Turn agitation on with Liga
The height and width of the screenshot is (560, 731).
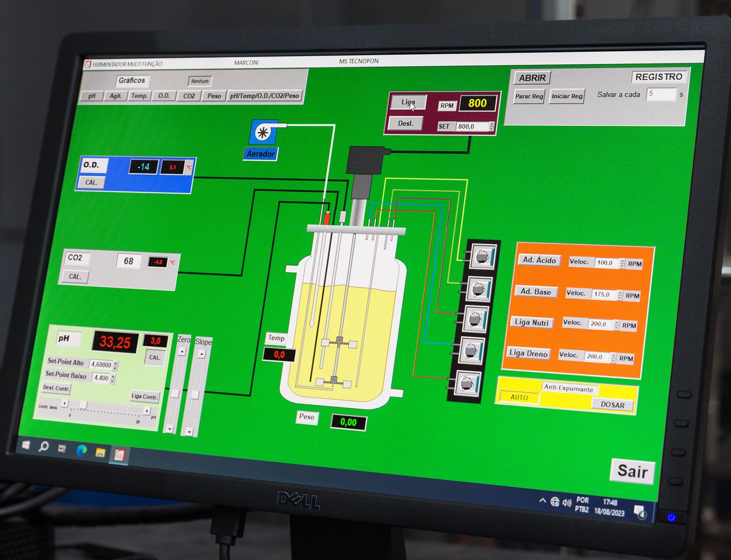tap(408, 102)
